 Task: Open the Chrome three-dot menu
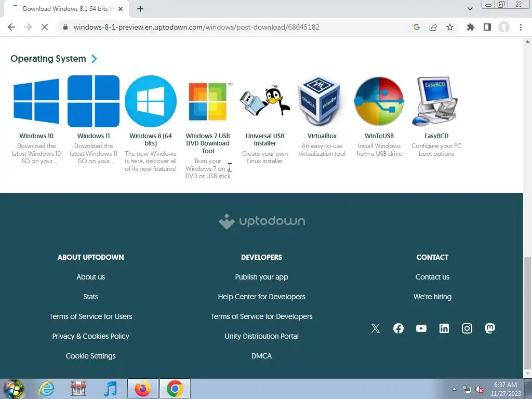(x=521, y=27)
